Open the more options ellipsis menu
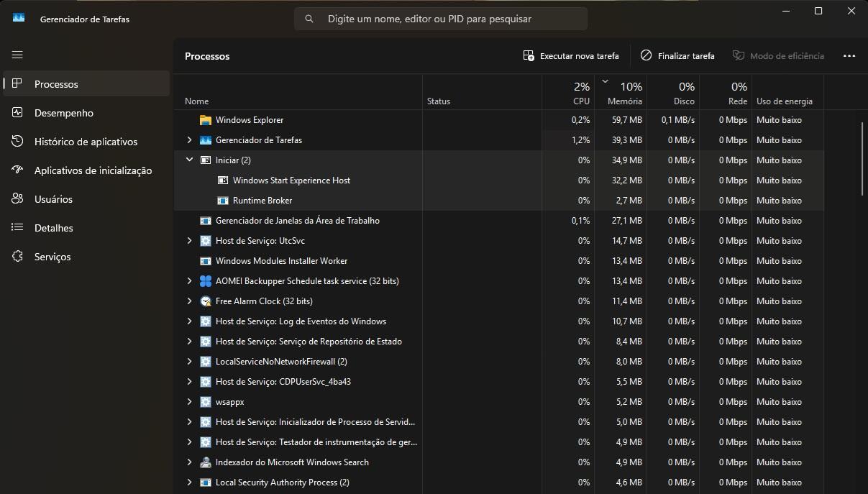This screenshot has width=868, height=494. tap(849, 56)
